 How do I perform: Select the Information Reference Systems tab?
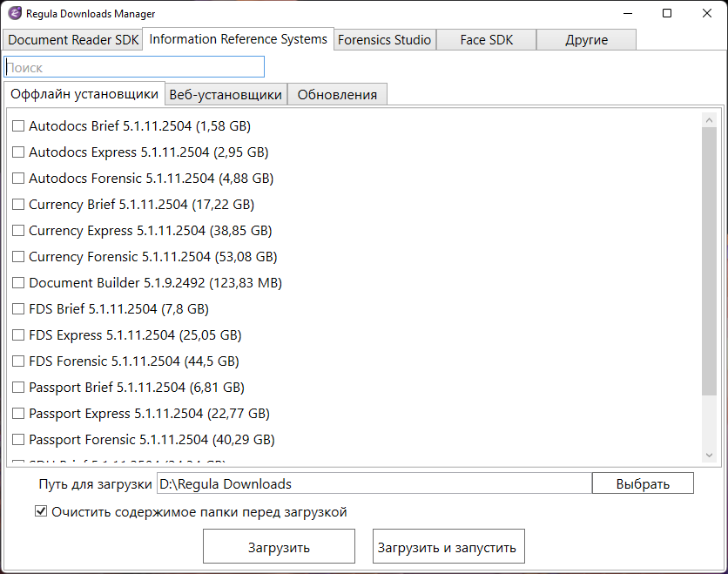coord(239,39)
